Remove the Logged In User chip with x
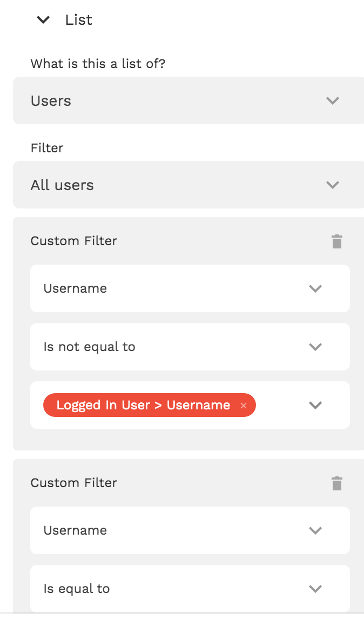 [244, 406]
